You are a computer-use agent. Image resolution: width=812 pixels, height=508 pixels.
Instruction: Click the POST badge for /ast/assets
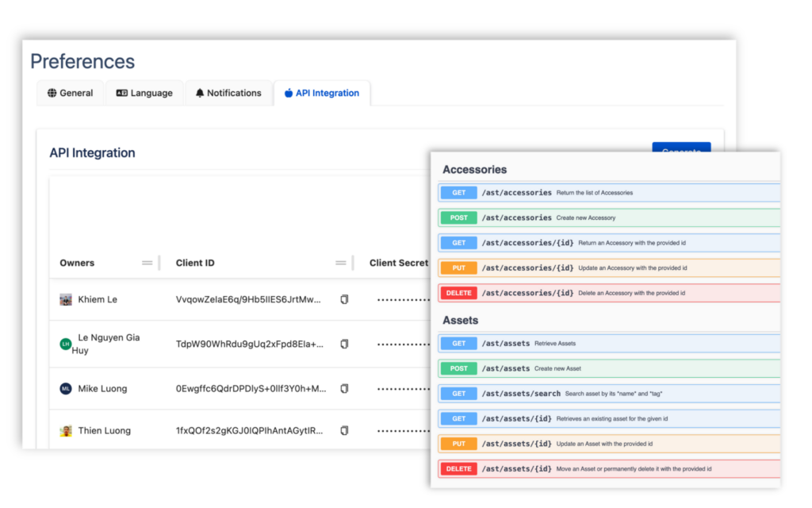pos(458,368)
